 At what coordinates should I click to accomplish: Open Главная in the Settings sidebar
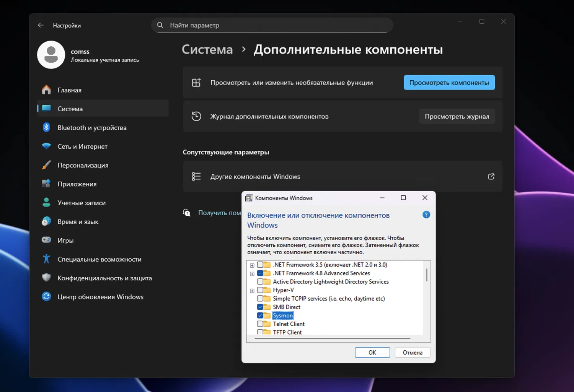[103, 90]
